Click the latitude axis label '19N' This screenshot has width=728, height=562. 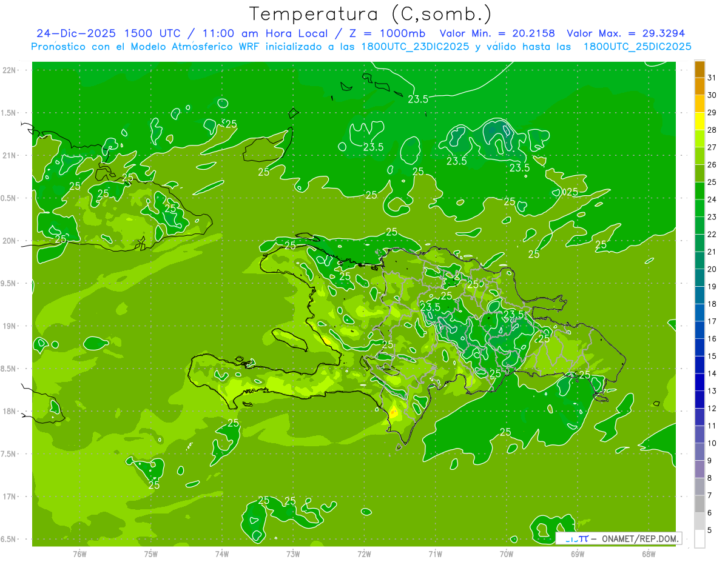(x=10, y=326)
